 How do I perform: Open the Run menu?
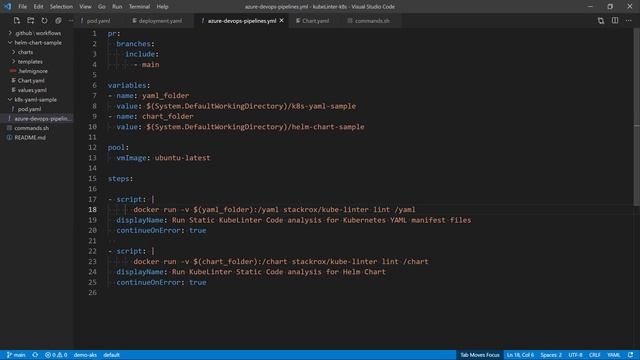point(117,7)
